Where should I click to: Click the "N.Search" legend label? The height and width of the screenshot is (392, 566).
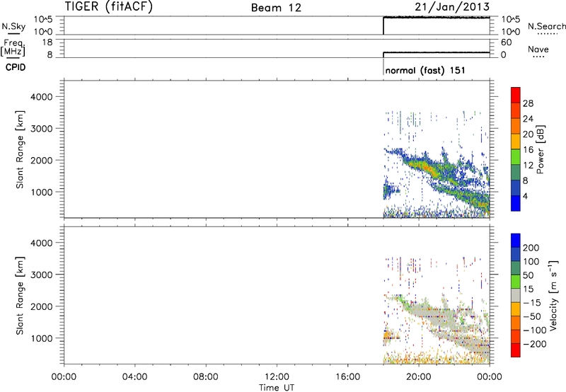click(x=546, y=26)
